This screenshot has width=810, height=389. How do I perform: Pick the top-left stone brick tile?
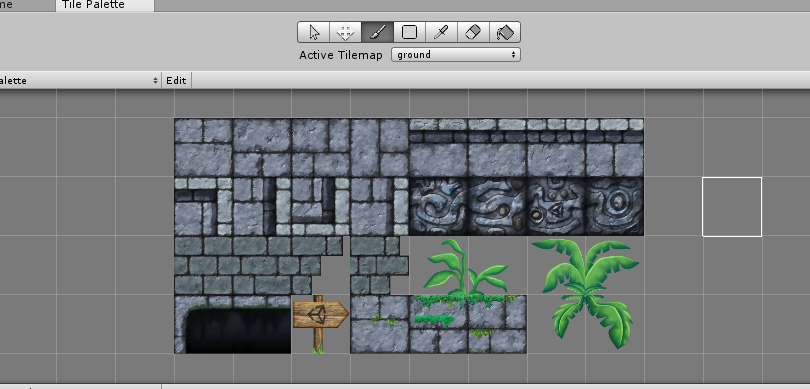click(204, 148)
